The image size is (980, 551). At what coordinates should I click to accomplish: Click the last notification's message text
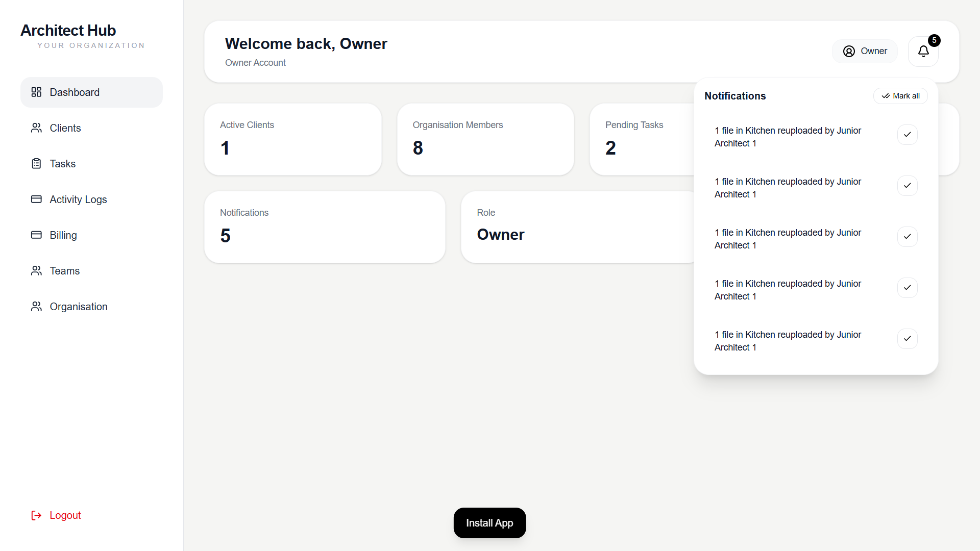[788, 341]
